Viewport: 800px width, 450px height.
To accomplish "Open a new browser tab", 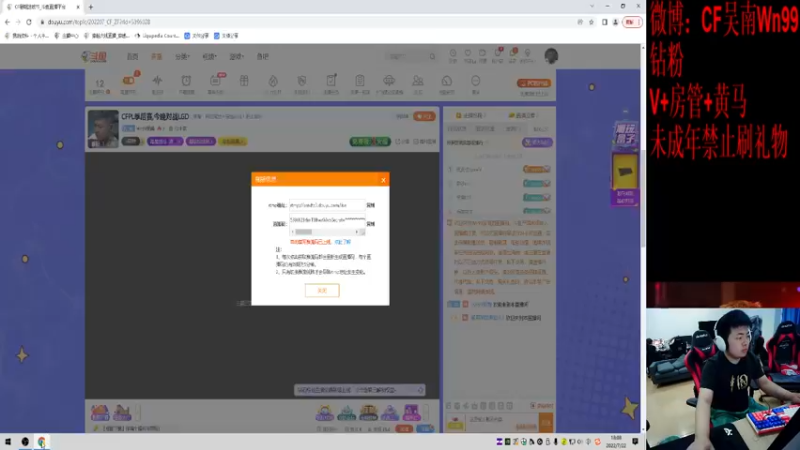I will [x=91, y=7].
